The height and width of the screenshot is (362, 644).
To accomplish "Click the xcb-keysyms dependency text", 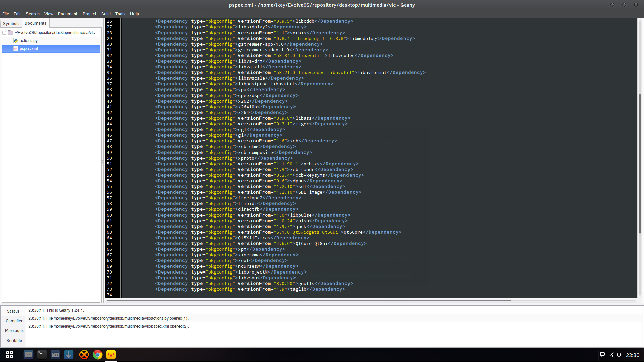I will [310, 175].
